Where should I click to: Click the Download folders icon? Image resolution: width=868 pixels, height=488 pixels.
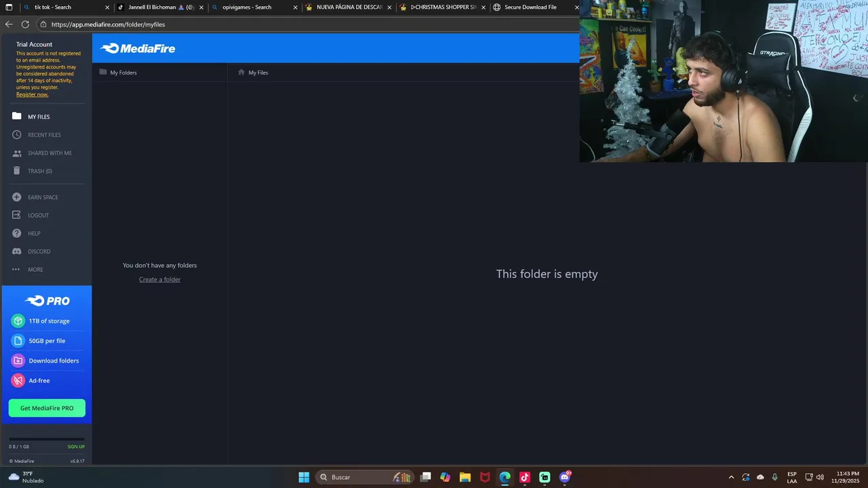18,361
